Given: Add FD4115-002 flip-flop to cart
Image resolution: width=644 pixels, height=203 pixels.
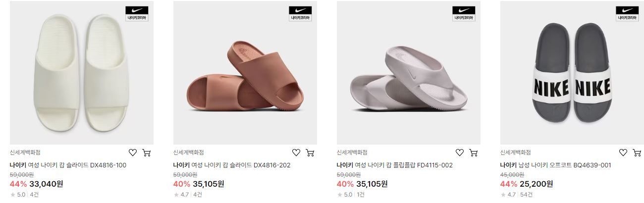Looking at the screenshot, I should pyautogui.click(x=474, y=152).
